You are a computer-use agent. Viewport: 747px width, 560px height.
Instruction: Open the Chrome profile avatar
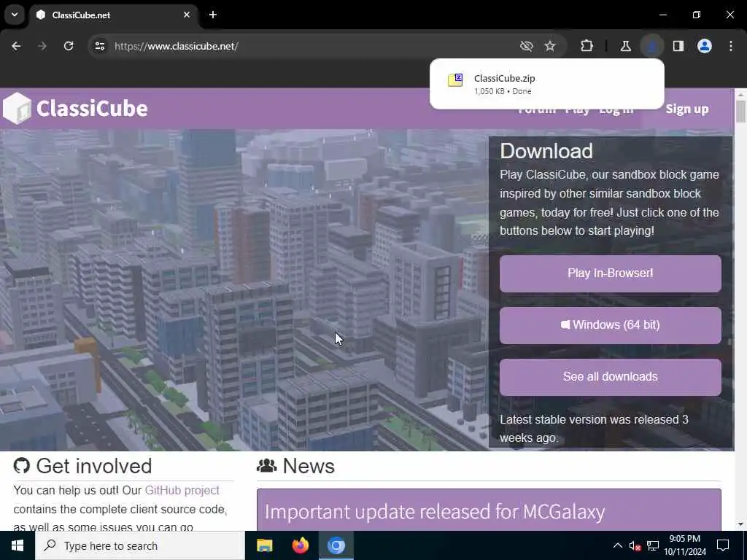705,46
